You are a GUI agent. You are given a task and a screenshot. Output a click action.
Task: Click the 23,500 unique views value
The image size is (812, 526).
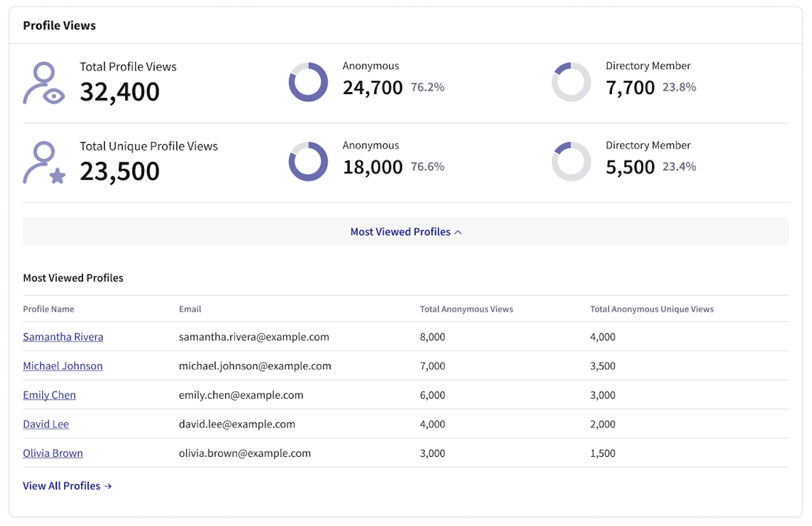click(120, 171)
